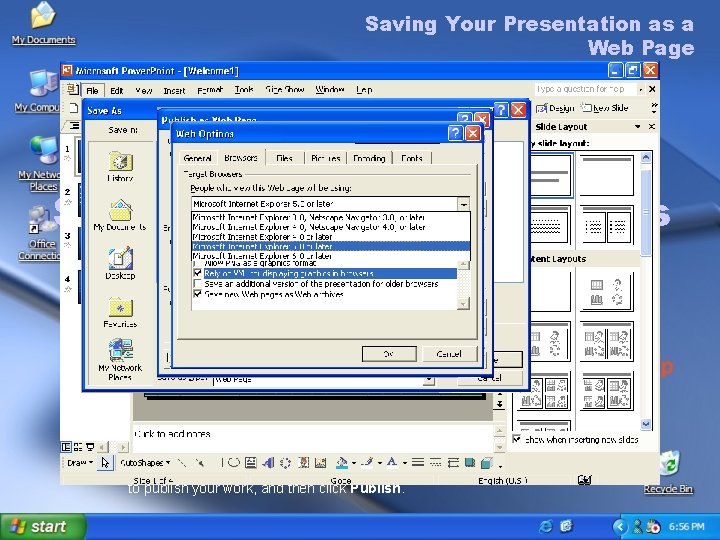Open My Network Places in Save As dialog
Image resolution: width=720 pixels, height=540 pixels.
tap(120, 360)
